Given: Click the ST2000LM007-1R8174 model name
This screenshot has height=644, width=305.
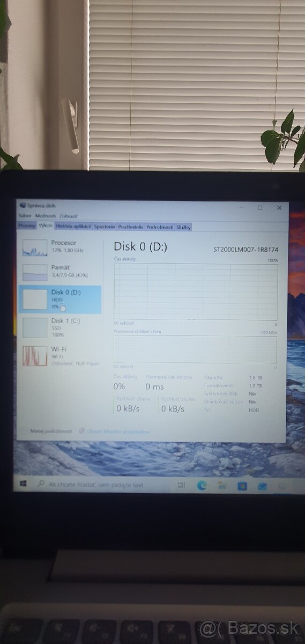Looking at the screenshot, I should tap(246, 250).
